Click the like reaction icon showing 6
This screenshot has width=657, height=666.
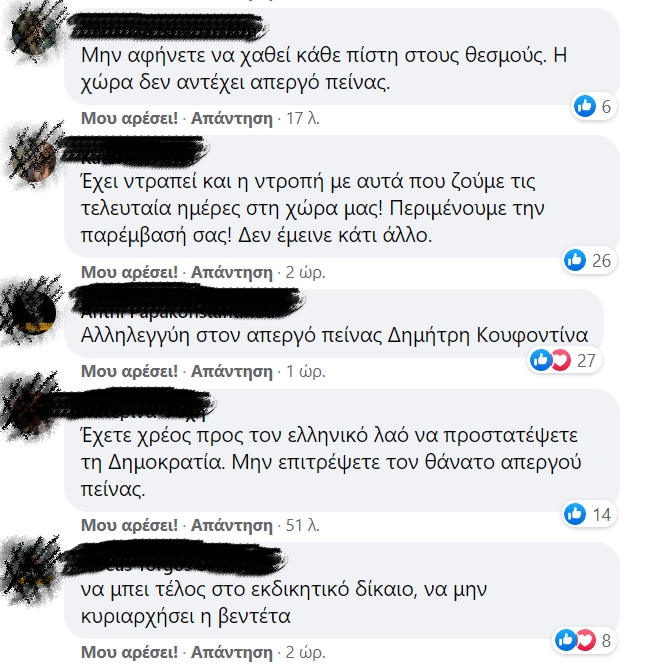(x=585, y=106)
